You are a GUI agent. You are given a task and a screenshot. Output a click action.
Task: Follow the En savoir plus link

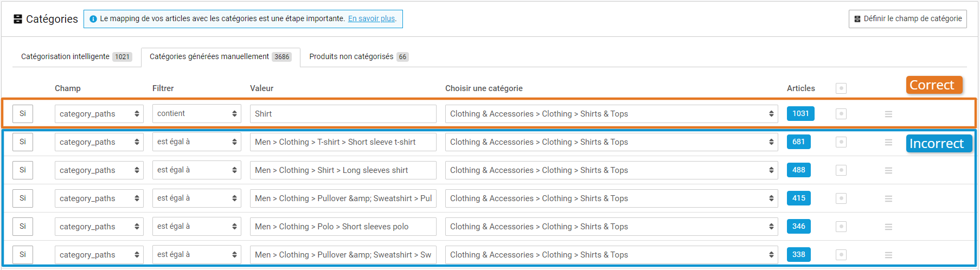point(371,19)
